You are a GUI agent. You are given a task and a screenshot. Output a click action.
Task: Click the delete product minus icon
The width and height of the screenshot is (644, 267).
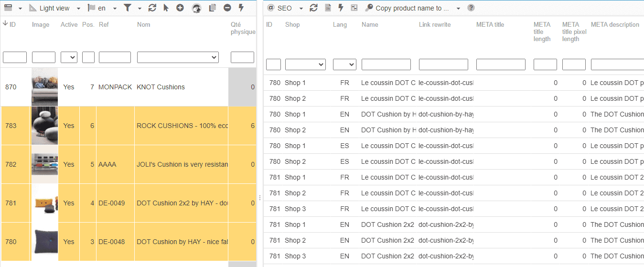[227, 8]
